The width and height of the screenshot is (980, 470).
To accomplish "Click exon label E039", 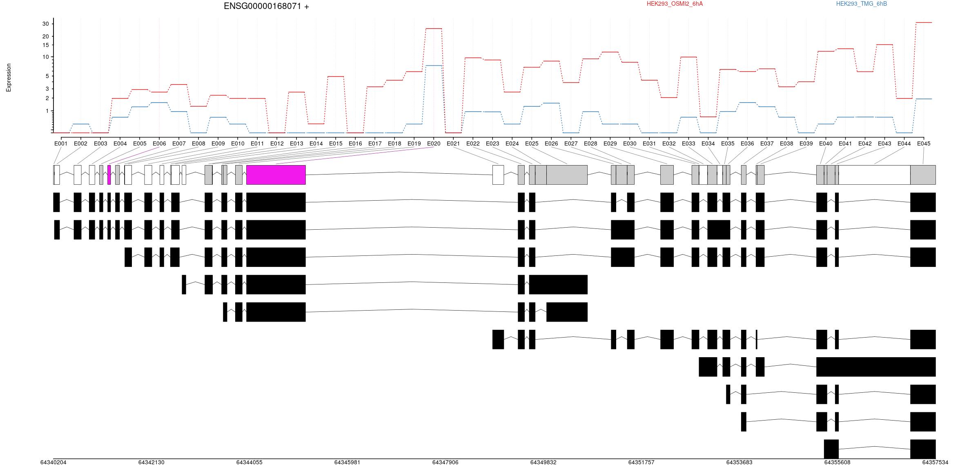I will pyautogui.click(x=806, y=143).
